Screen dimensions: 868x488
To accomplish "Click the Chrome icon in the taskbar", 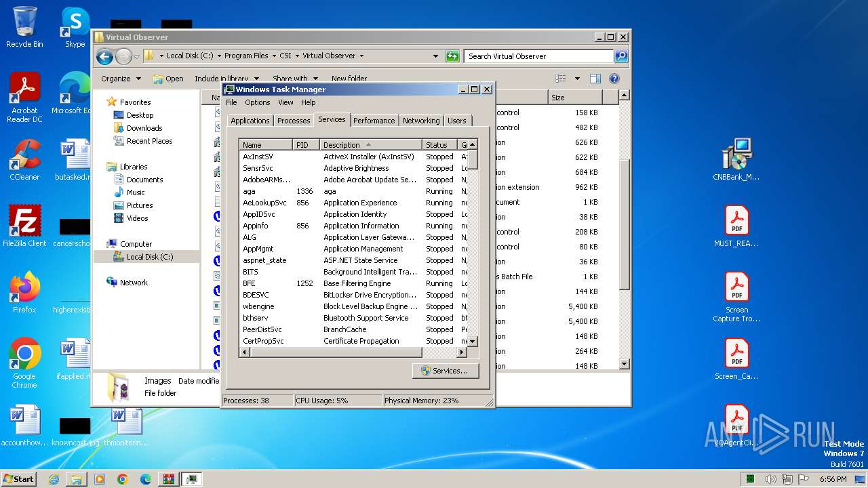I will [123, 479].
